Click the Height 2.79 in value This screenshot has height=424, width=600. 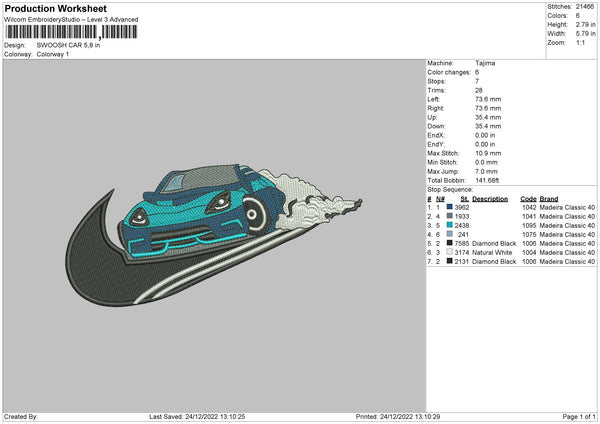585,24
